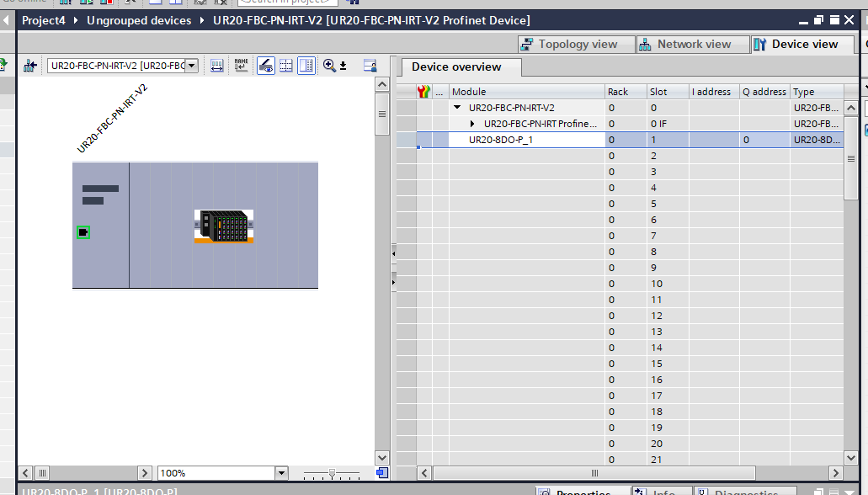
Task: Click the show module labels icon
Action: coord(217,66)
